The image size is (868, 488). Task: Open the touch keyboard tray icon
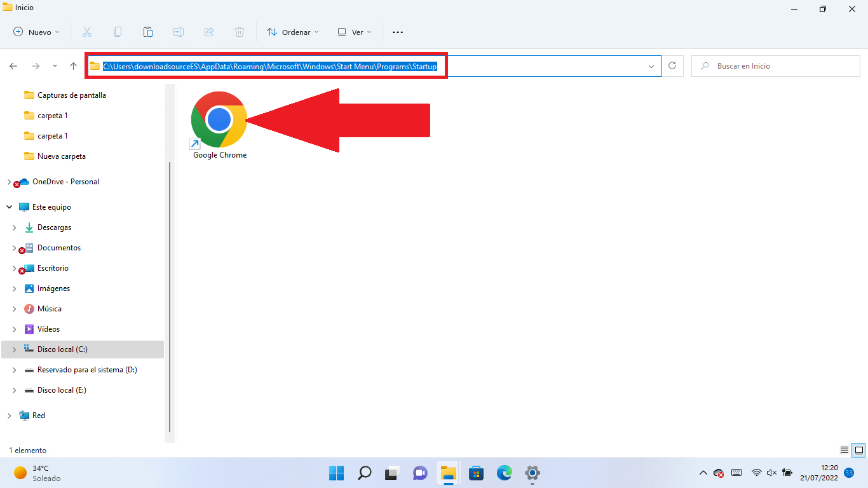(x=736, y=473)
